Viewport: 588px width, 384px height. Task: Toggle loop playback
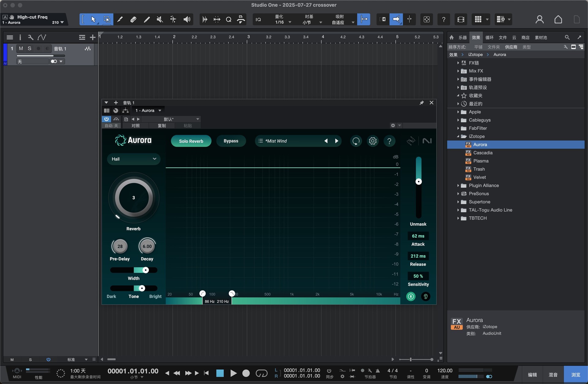(262, 373)
